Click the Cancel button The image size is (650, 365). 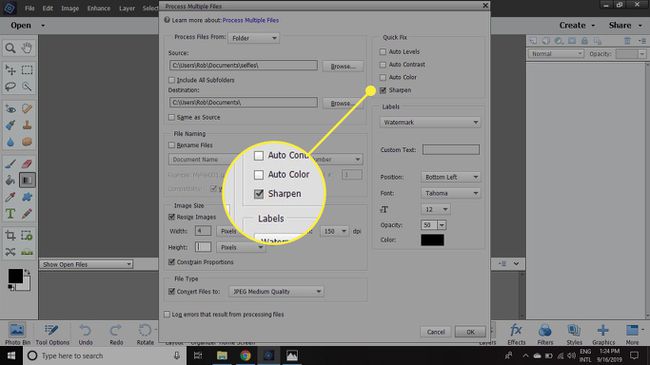click(436, 332)
